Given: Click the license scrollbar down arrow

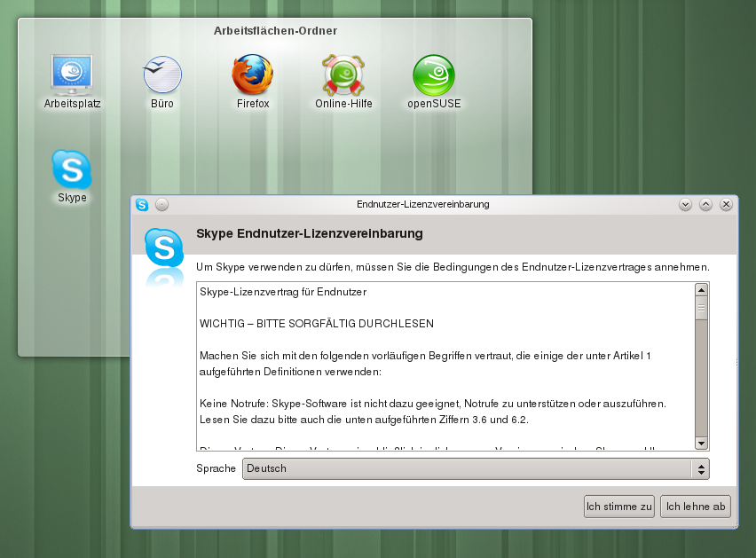Looking at the screenshot, I should (x=702, y=444).
